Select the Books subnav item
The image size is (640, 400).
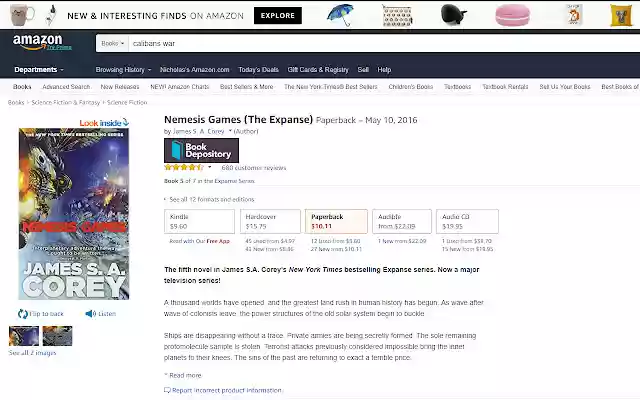[x=22, y=87]
